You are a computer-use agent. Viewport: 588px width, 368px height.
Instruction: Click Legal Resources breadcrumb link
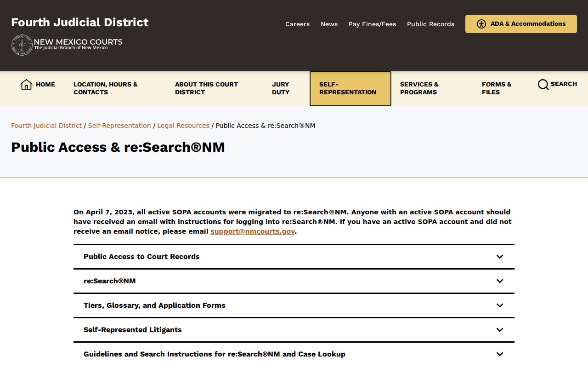(183, 126)
